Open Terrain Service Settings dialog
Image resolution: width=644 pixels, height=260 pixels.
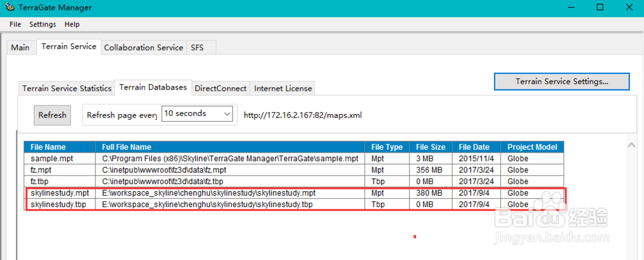[562, 81]
